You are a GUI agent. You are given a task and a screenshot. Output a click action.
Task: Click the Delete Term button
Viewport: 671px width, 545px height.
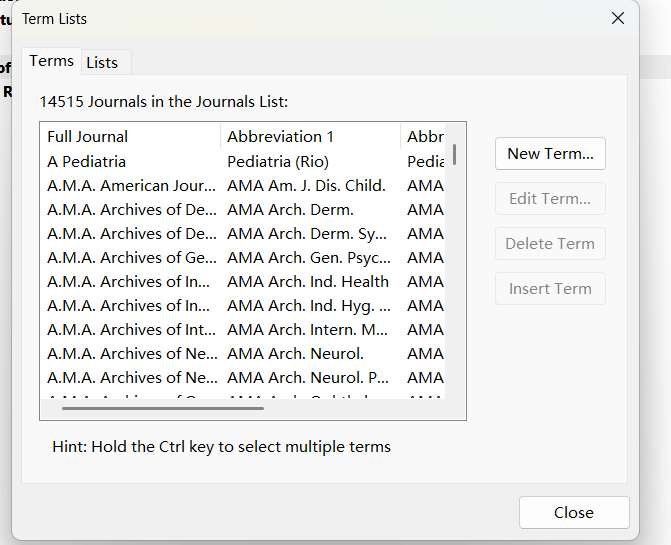click(550, 243)
